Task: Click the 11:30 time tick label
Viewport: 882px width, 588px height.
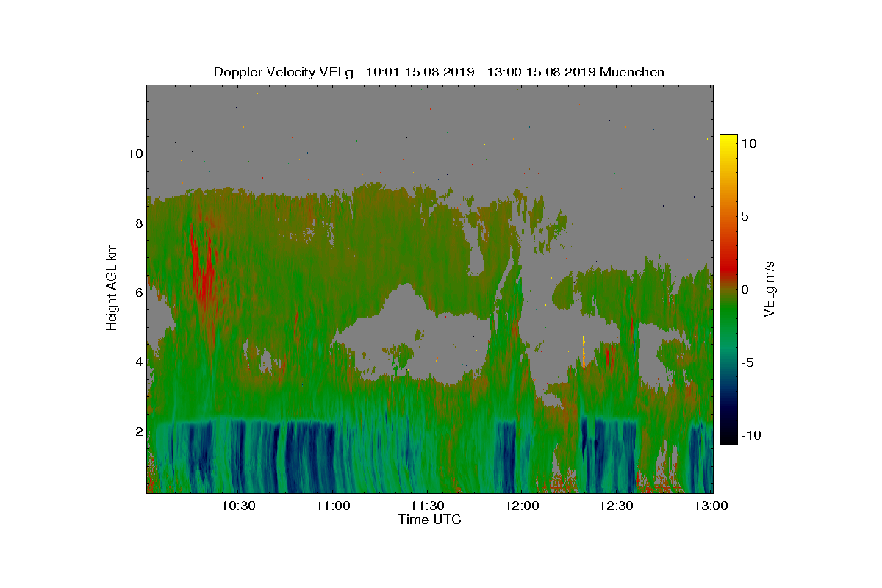Action: (x=429, y=506)
